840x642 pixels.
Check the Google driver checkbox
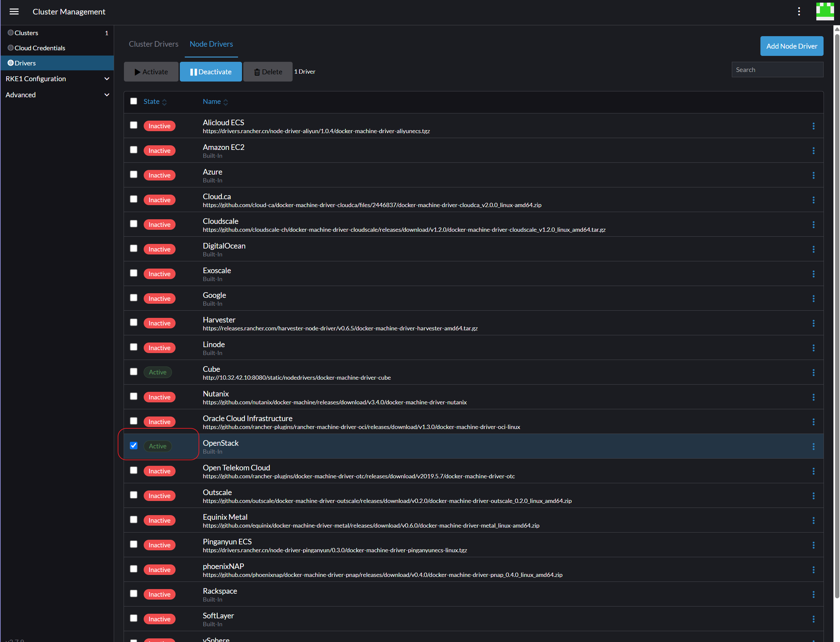(133, 298)
